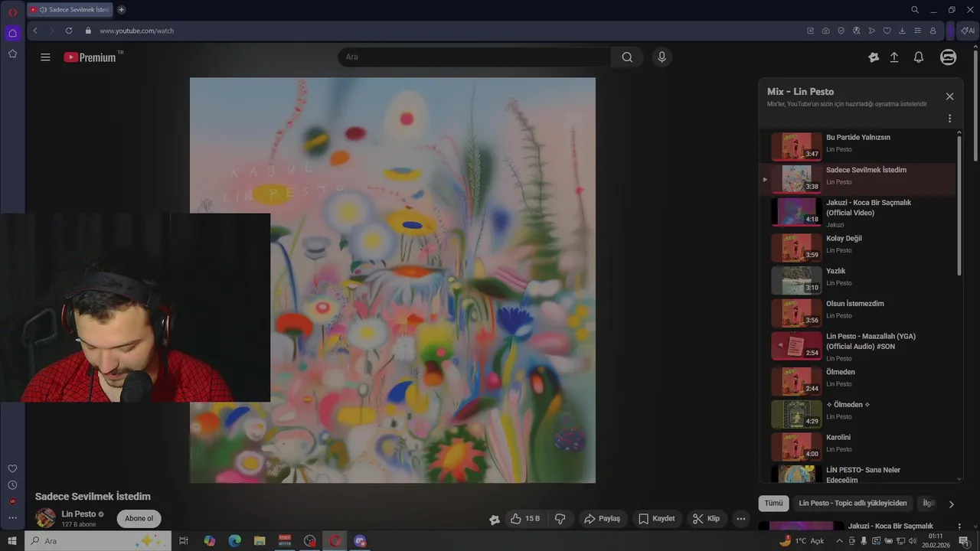Like the video showing 15 B

(525, 519)
